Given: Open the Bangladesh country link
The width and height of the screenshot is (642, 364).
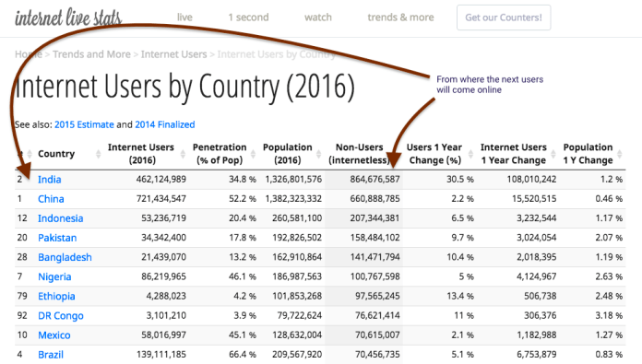Looking at the screenshot, I should coord(65,257).
